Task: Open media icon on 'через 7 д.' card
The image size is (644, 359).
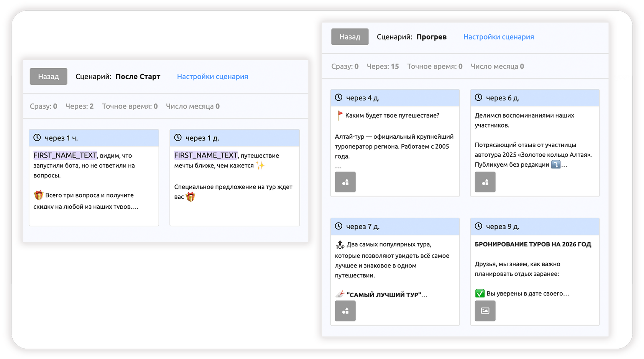Action: click(x=345, y=311)
